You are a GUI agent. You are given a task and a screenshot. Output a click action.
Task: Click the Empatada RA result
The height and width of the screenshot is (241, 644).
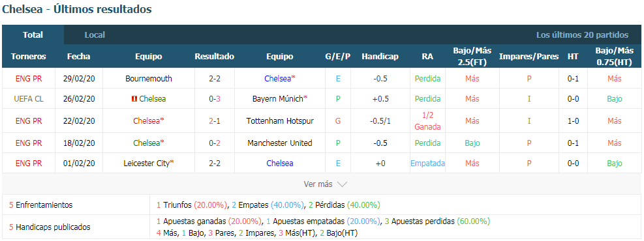427,163
